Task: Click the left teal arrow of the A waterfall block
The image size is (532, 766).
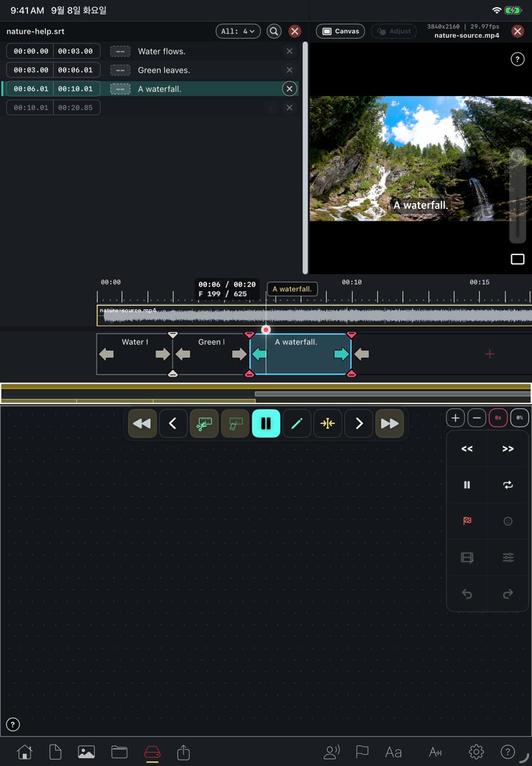Action: pyautogui.click(x=259, y=354)
